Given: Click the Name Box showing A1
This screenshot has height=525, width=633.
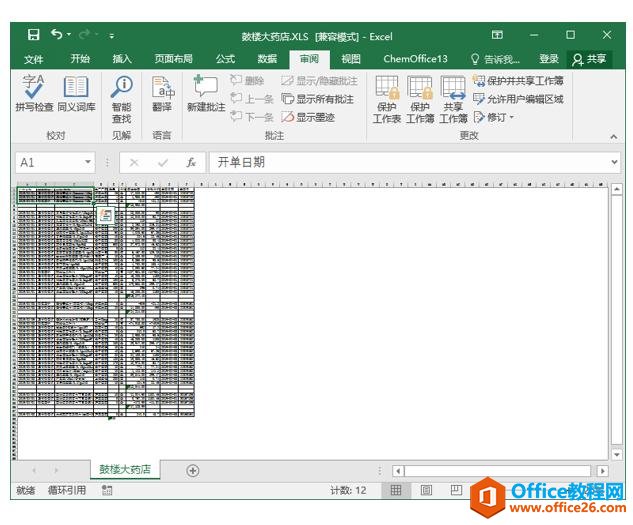Looking at the screenshot, I should click(48, 163).
